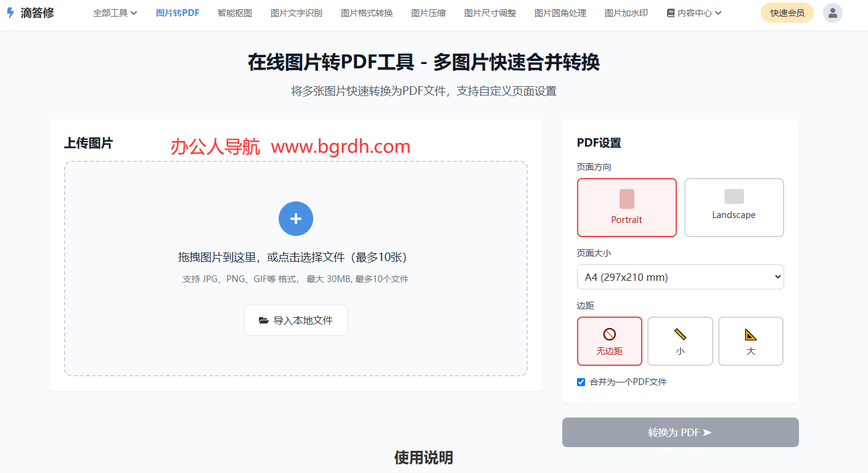Open the 图片加水印 tool

click(626, 13)
